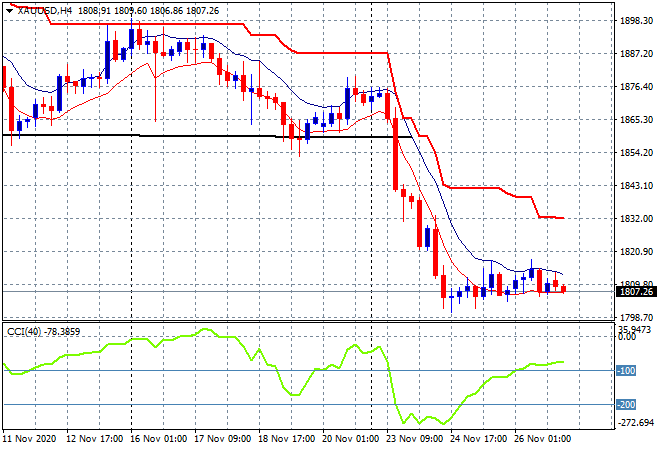Click the 1798.70 price axis label
Viewport: 660px width, 450px height.
pos(636,317)
